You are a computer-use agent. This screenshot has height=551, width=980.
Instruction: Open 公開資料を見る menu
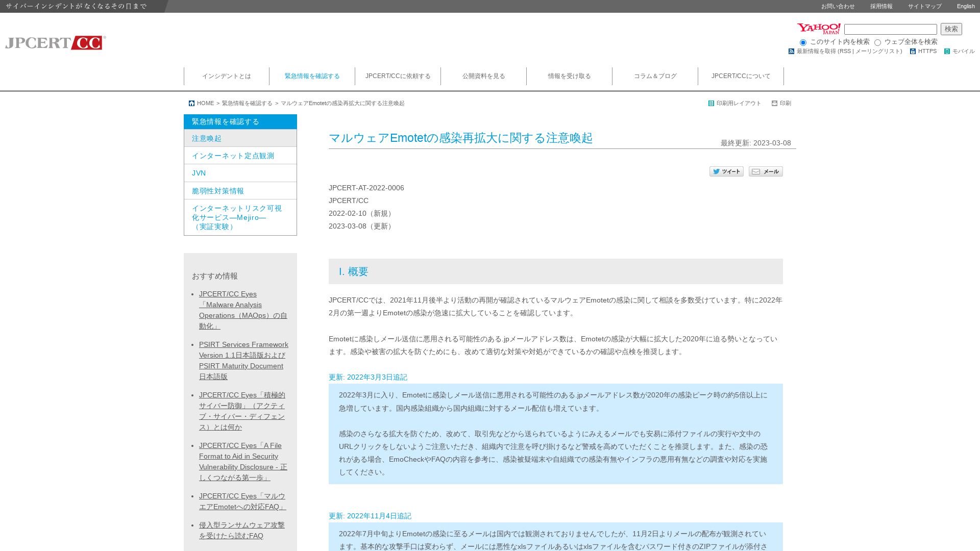[x=484, y=77]
